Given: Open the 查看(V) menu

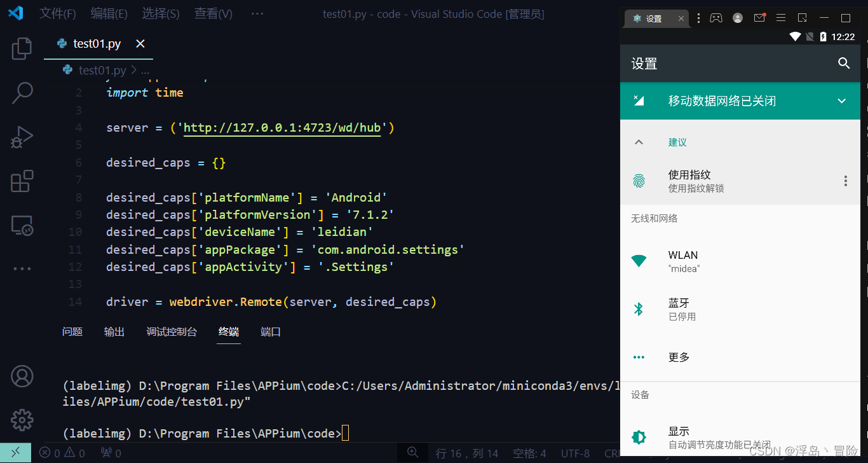Looking at the screenshot, I should tap(212, 13).
